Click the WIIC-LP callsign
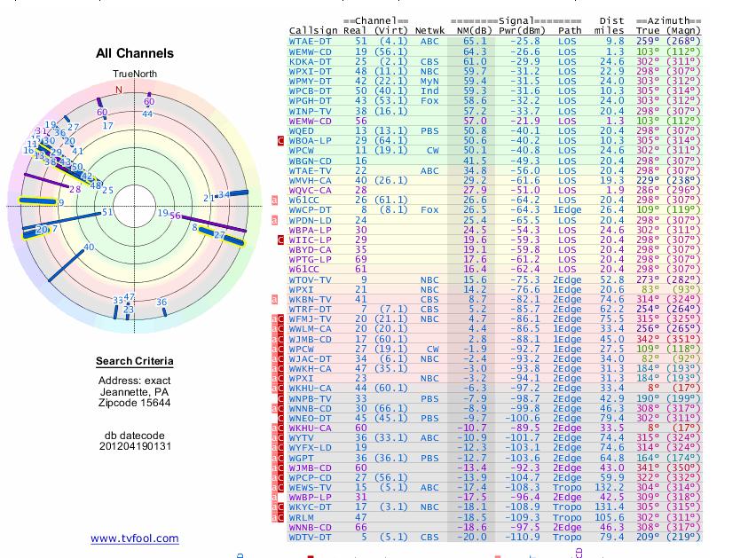The height and width of the screenshot is (558, 756). pos(310,240)
